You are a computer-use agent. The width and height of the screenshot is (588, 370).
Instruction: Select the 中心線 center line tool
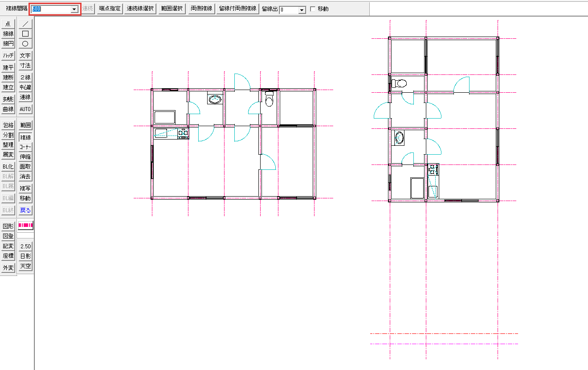pos(25,87)
